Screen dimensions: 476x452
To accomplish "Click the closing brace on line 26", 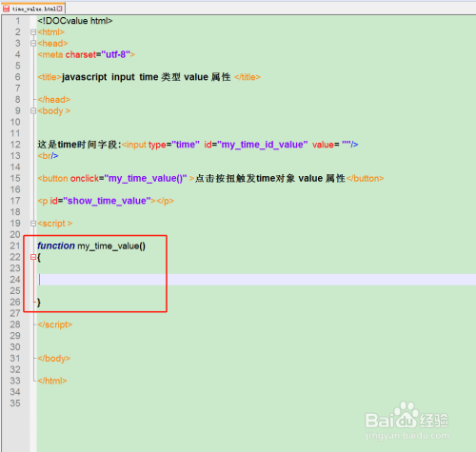I will click(x=39, y=302).
